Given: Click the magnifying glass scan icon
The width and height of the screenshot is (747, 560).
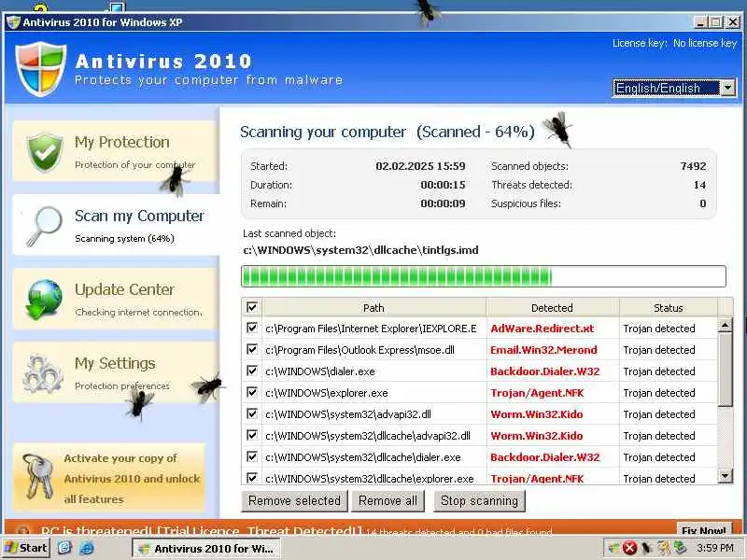Looking at the screenshot, I should point(45,226).
